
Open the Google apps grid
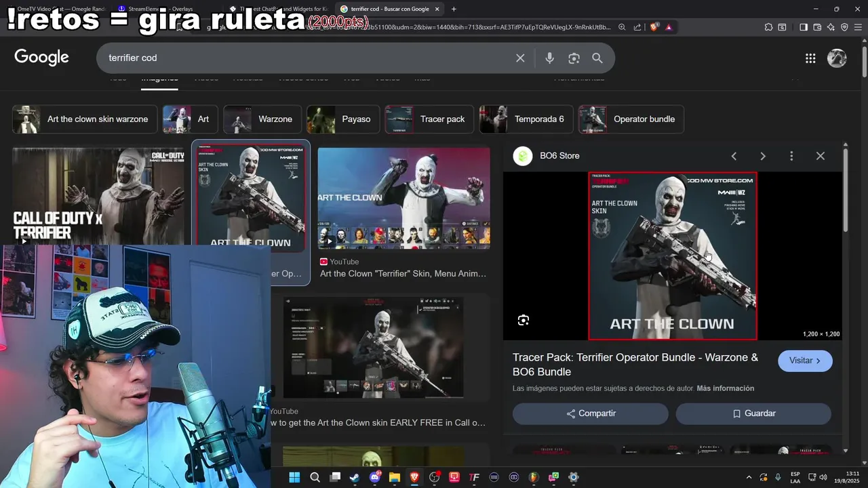point(810,58)
